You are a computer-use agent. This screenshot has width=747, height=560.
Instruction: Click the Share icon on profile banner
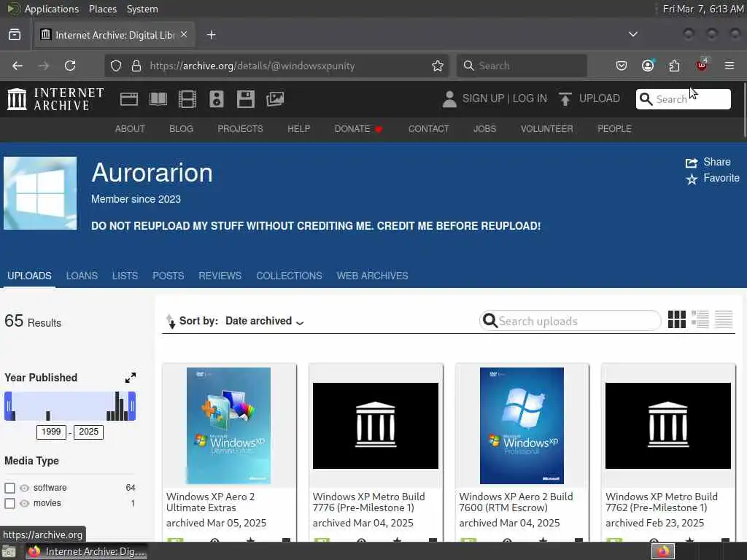[692, 163]
